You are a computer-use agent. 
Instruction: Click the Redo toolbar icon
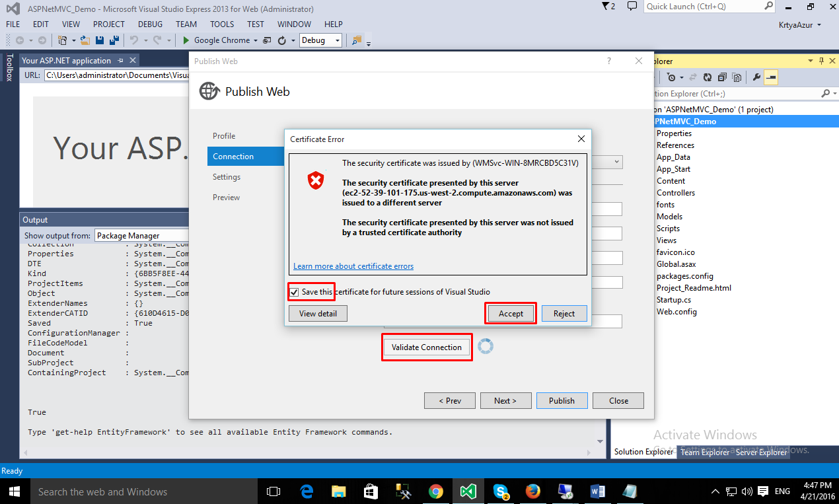click(x=157, y=40)
